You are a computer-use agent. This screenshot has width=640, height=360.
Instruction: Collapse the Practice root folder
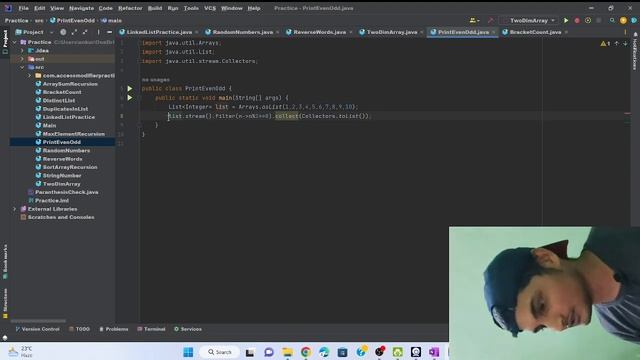click(x=15, y=42)
